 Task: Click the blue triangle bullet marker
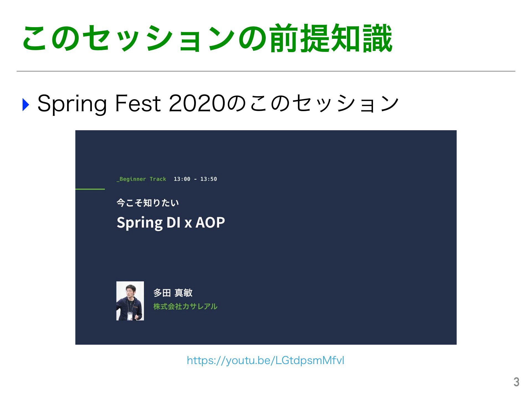(25, 105)
